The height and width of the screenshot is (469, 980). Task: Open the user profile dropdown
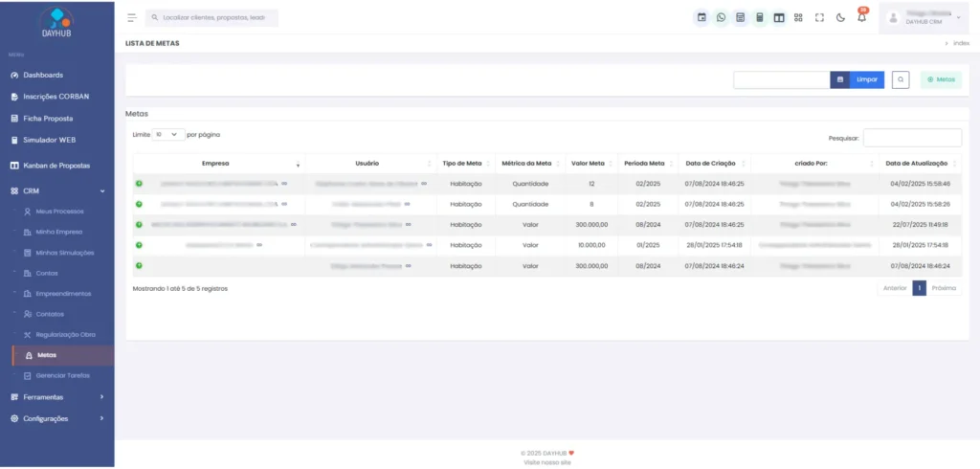[926, 17]
